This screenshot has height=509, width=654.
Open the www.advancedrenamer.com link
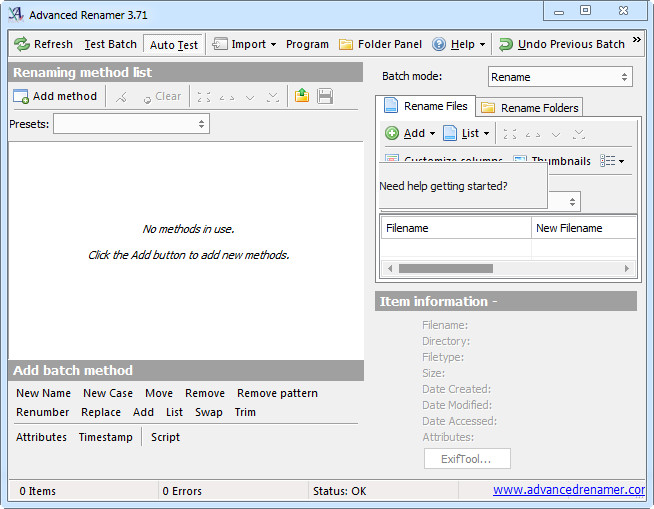568,490
